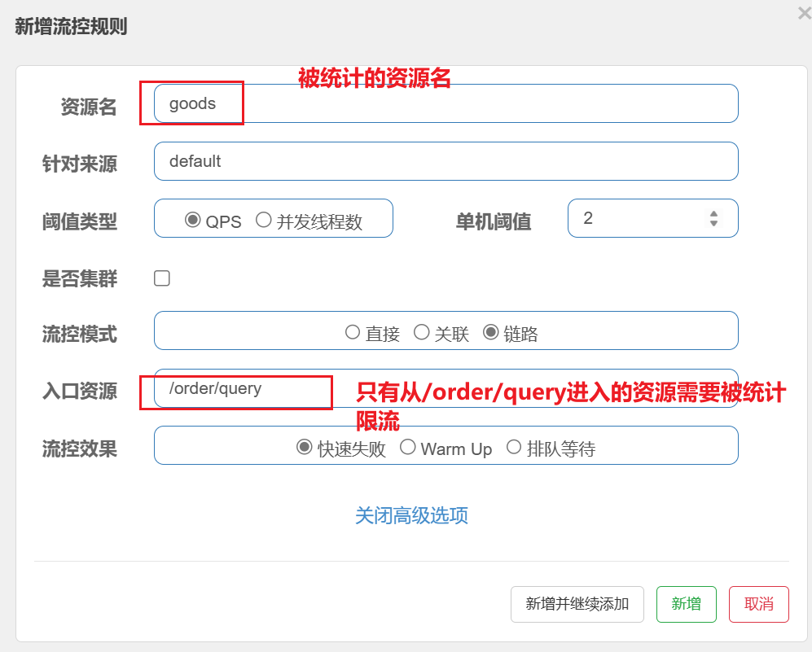Select the QPS threshold type radio

193,220
